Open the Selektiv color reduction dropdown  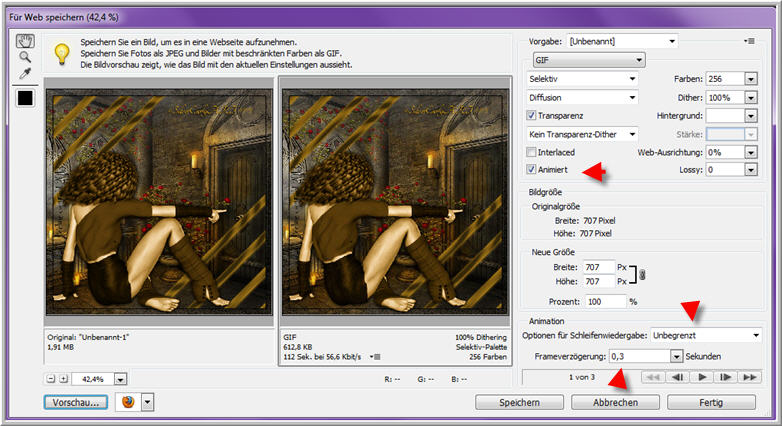tap(583, 79)
